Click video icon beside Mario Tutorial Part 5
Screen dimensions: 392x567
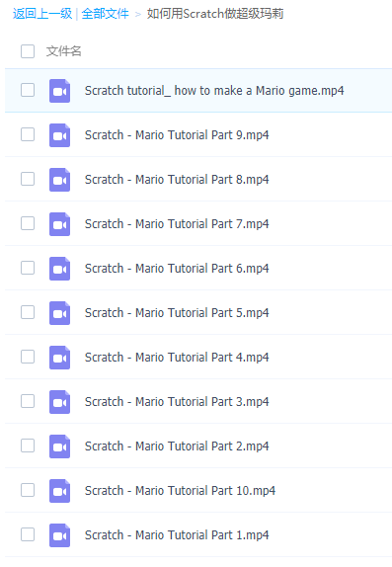(59, 313)
